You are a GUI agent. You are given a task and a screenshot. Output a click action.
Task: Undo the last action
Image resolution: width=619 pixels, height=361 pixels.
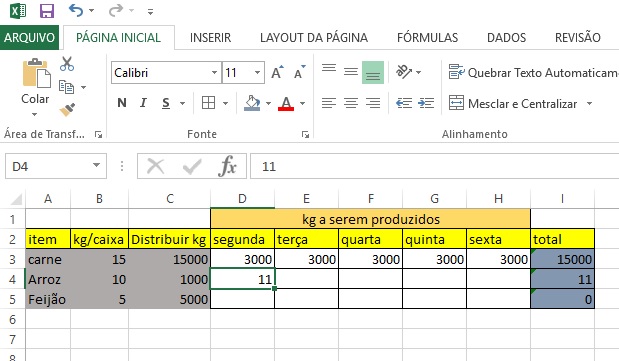coord(76,11)
